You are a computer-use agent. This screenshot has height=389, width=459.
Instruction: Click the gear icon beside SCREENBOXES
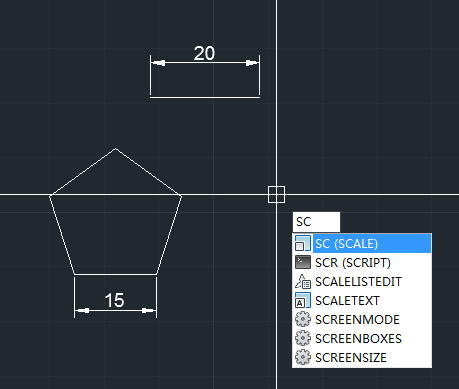303,338
